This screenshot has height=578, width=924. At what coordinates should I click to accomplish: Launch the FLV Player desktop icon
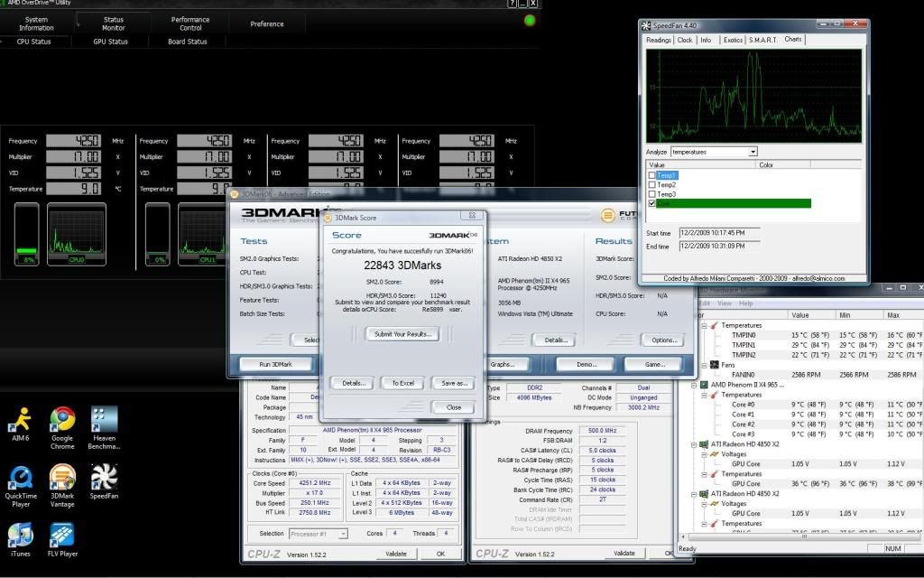(62, 536)
